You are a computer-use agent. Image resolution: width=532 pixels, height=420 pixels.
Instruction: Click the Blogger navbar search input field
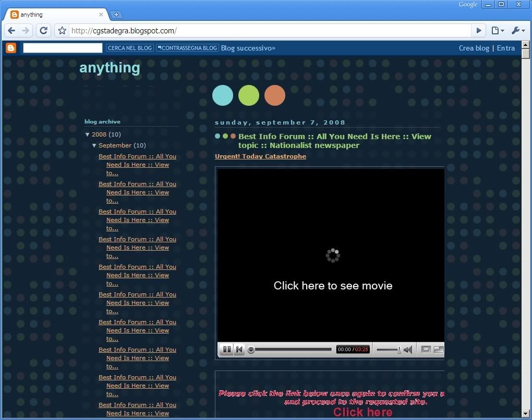coord(63,48)
